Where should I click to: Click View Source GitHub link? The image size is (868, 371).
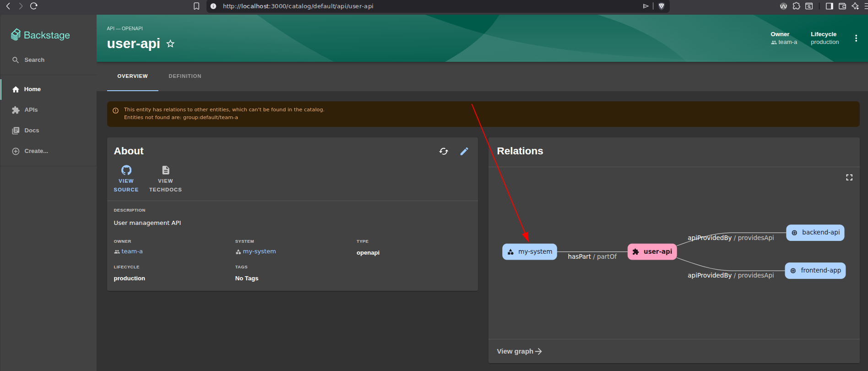tap(126, 179)
